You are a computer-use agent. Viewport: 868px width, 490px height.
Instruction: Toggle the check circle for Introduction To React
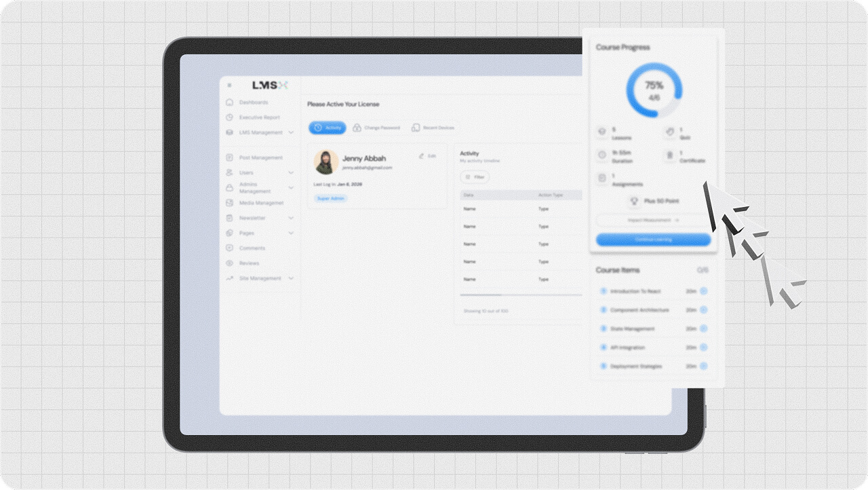pos(703,291)
